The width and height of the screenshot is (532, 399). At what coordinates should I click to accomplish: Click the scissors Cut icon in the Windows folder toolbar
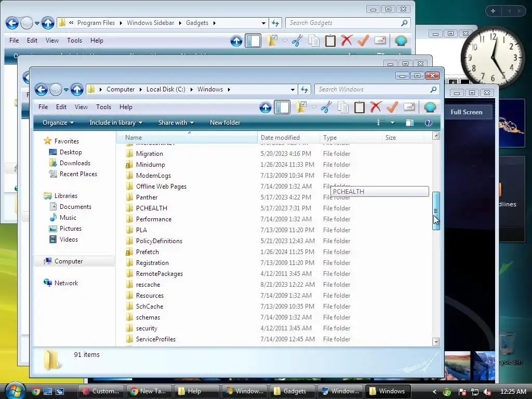tap(326, 107)
